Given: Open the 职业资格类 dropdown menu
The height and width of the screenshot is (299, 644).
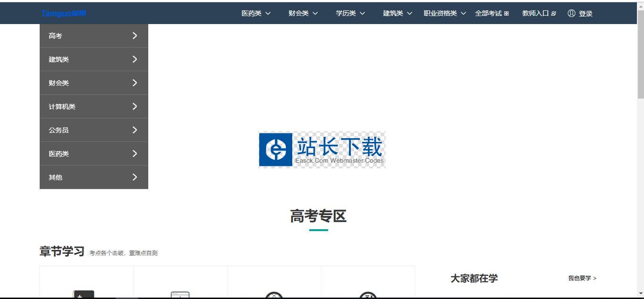Looking at the screenshot, I should click(444, 13).
